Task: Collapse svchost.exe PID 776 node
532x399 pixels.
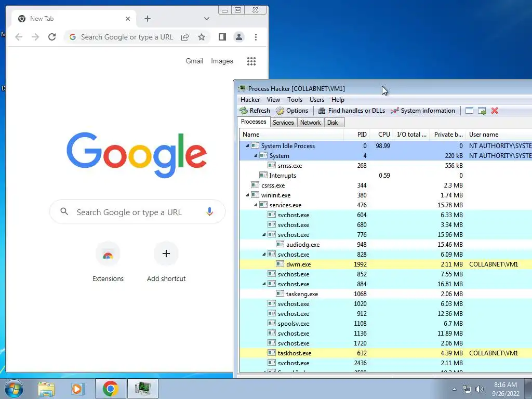Action: (264, 235)
